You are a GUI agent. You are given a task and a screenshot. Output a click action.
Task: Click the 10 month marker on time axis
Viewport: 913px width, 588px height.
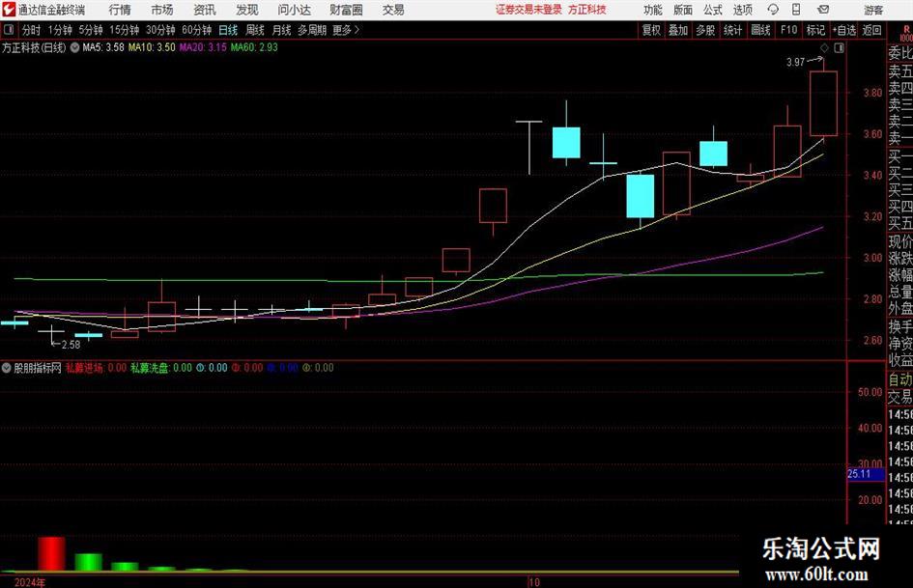[534, 582]
